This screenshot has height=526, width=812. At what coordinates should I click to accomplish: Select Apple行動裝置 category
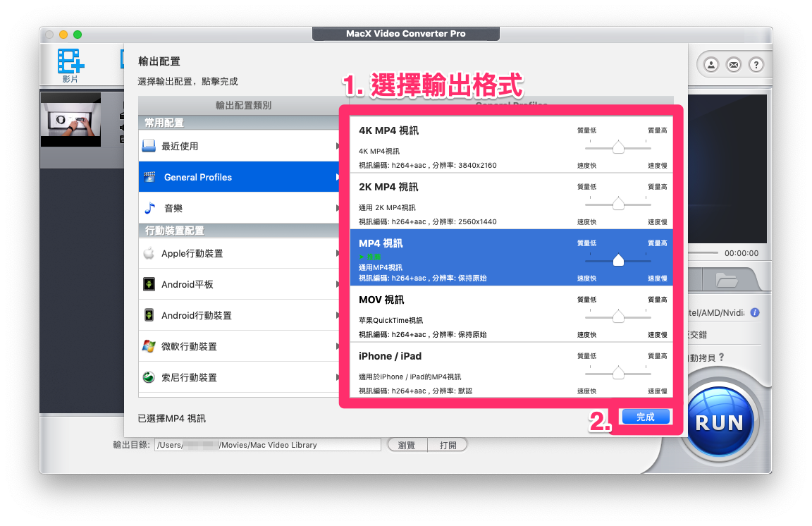pyautogui.click(x=239, y=253)
